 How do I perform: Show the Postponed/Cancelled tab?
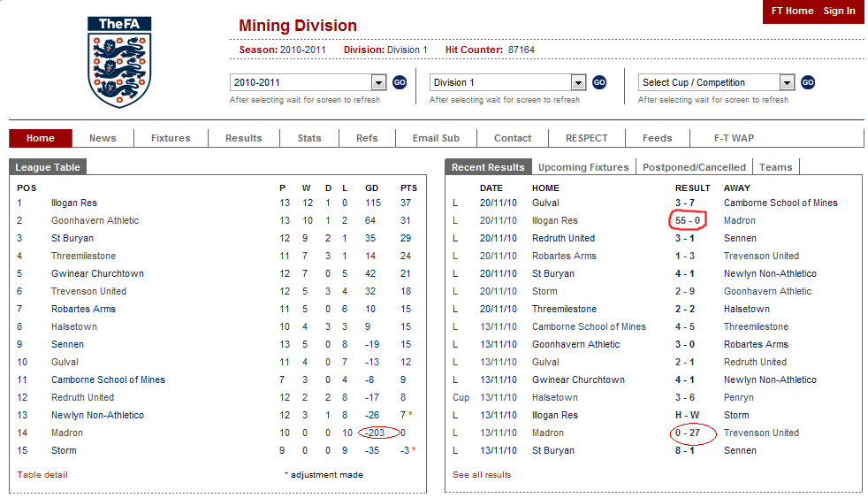694,167
